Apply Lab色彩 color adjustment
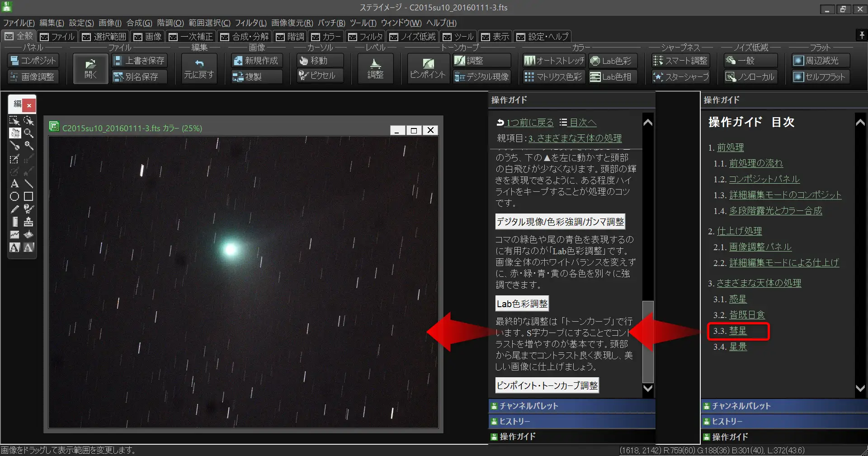The width and height of the screenshot is (868, 456). click(x=612, y=60)
